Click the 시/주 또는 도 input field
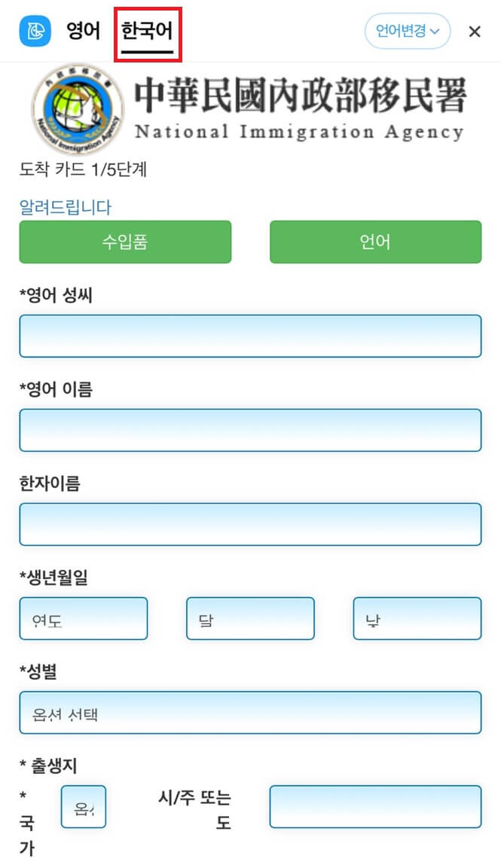The image size is (501, 868). click(x=374, y=806)
